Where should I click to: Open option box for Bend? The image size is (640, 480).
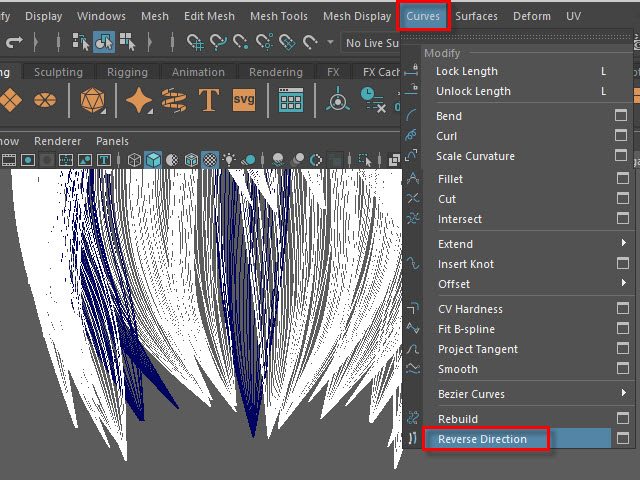(x=621, y=116)
